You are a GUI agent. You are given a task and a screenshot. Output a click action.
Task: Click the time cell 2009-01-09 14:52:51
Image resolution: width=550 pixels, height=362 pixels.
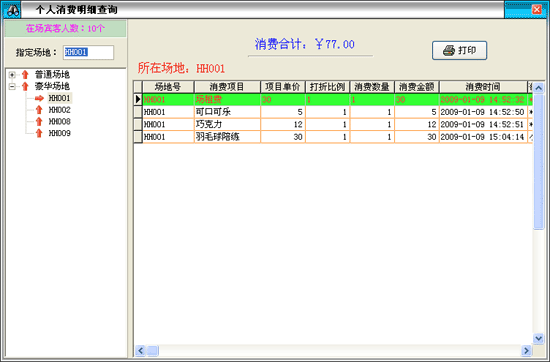coord(483,125)
